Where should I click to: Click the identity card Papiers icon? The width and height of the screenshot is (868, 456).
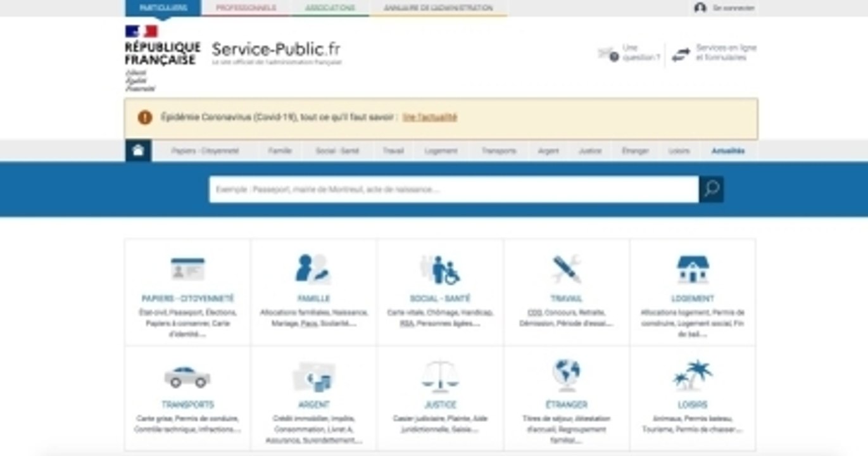point(187,269)
